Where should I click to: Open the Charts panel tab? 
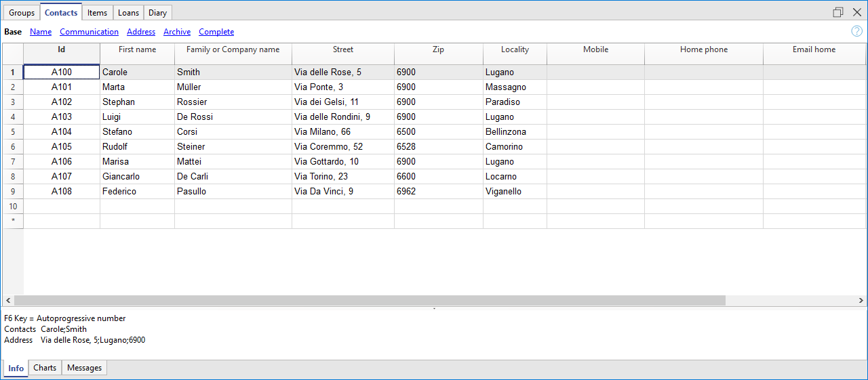coord(45,368)
